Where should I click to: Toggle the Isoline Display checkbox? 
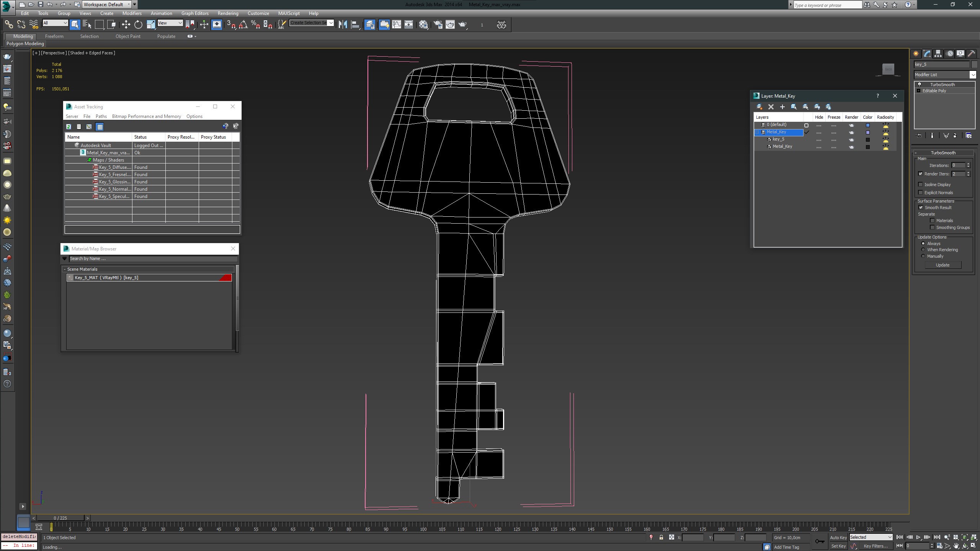921,185
